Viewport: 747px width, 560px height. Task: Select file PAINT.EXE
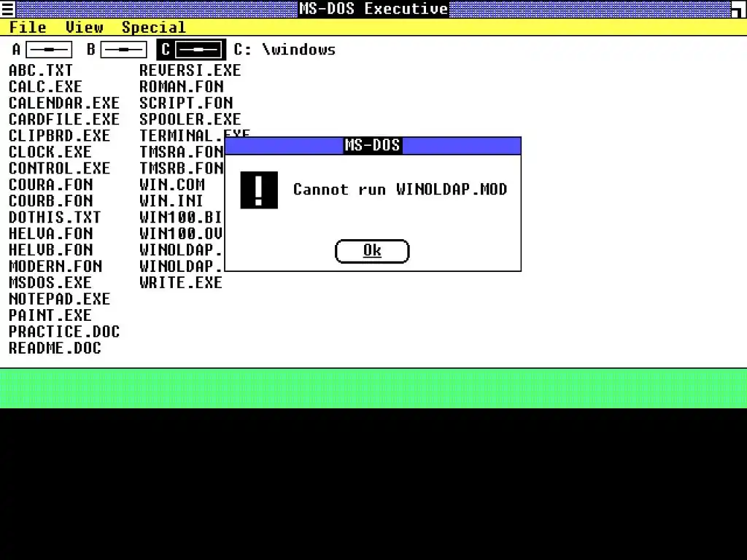coord(50,315)
